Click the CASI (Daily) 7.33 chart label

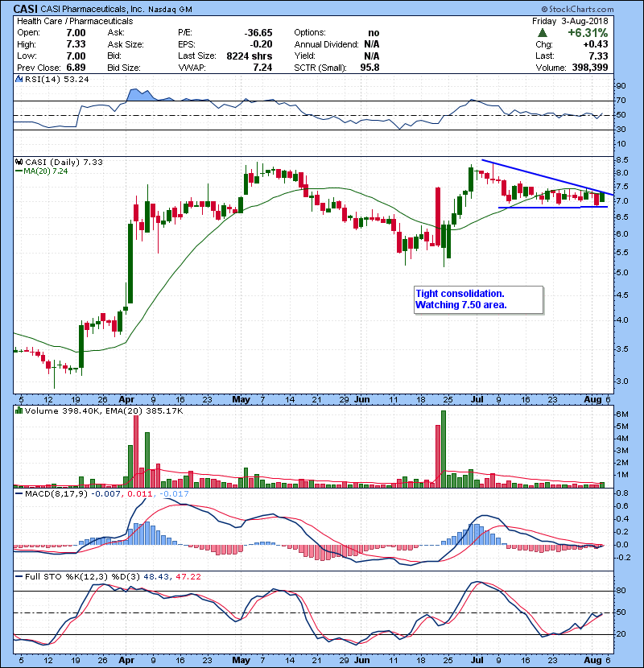coord(64,162)
